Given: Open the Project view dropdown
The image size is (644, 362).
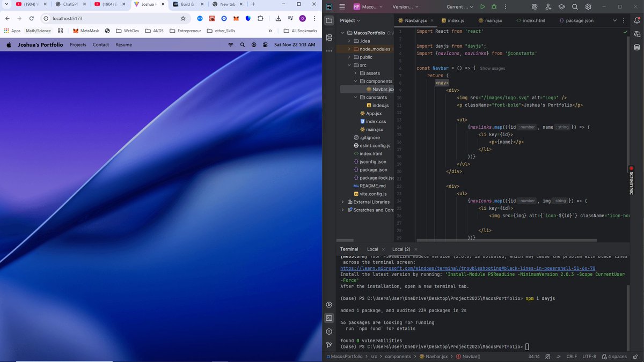Looking at the screenshot, I should pos(351,20).
